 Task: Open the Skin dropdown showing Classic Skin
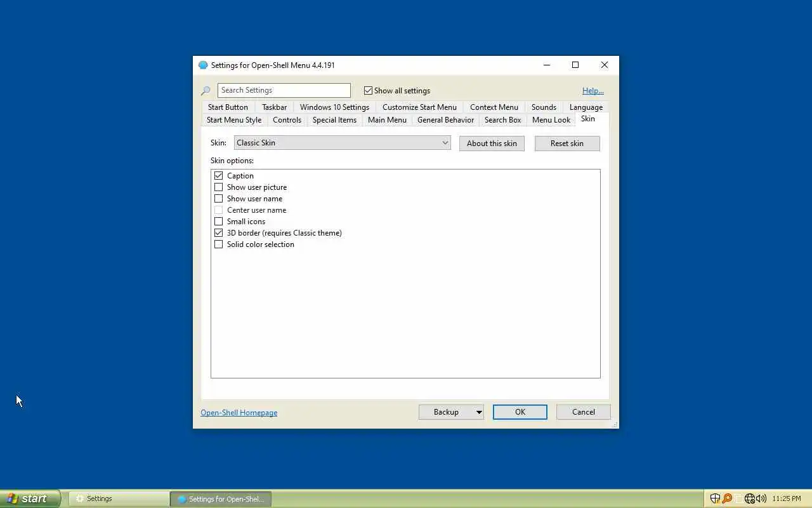point(342,143)
